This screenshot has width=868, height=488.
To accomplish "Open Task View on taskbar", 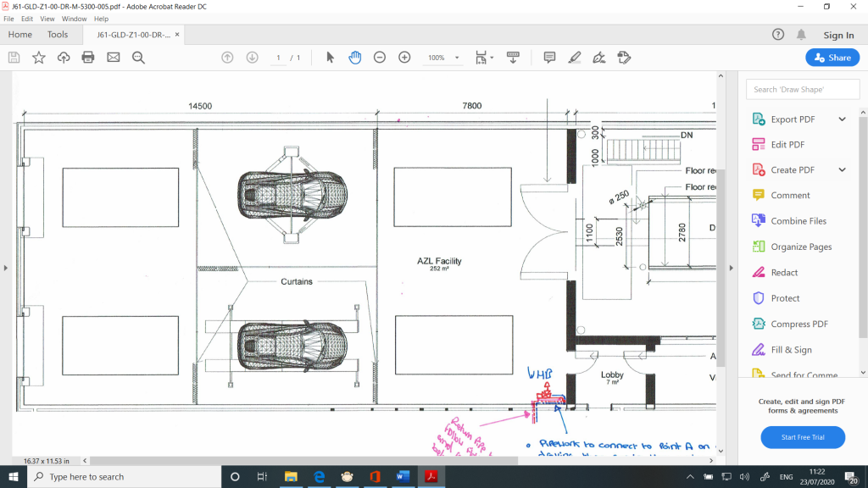I will click(263, 476).
